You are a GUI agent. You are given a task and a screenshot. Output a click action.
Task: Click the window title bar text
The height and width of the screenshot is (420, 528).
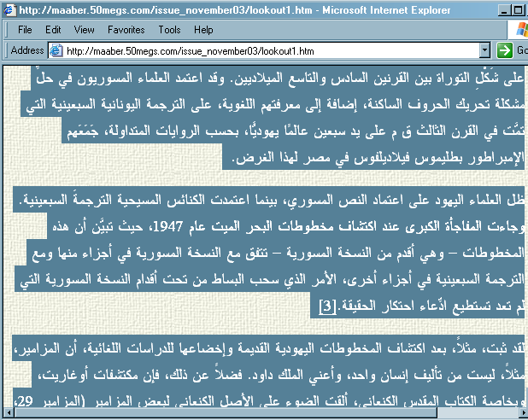point(214,9)
